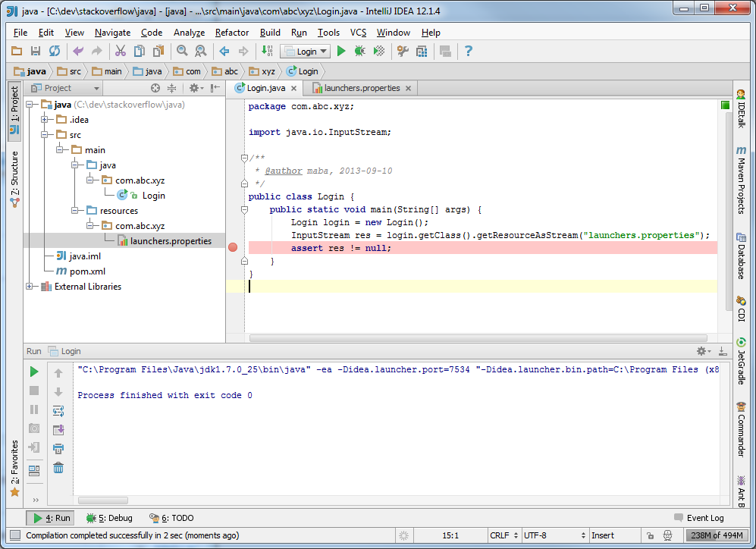Click the Print icon in Run console
Image resolution: width=756 pixels, height=549 pixels.
tap(58, 449)
